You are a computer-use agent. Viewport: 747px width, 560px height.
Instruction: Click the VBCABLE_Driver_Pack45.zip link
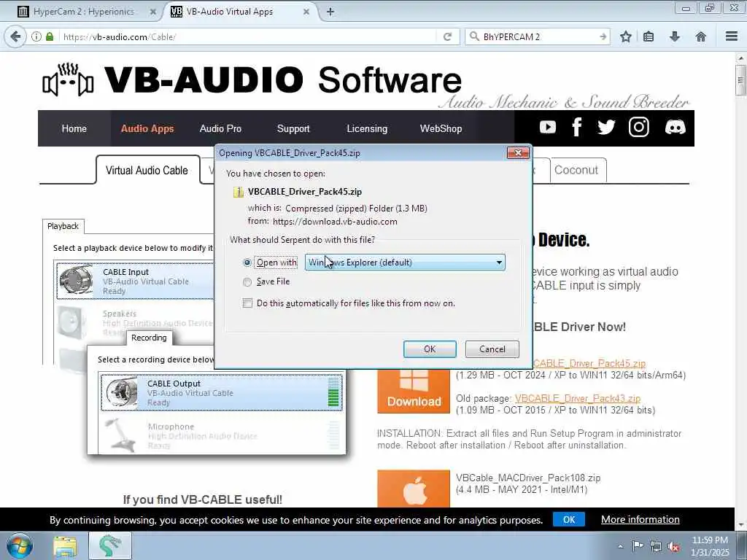click(589, 363)
